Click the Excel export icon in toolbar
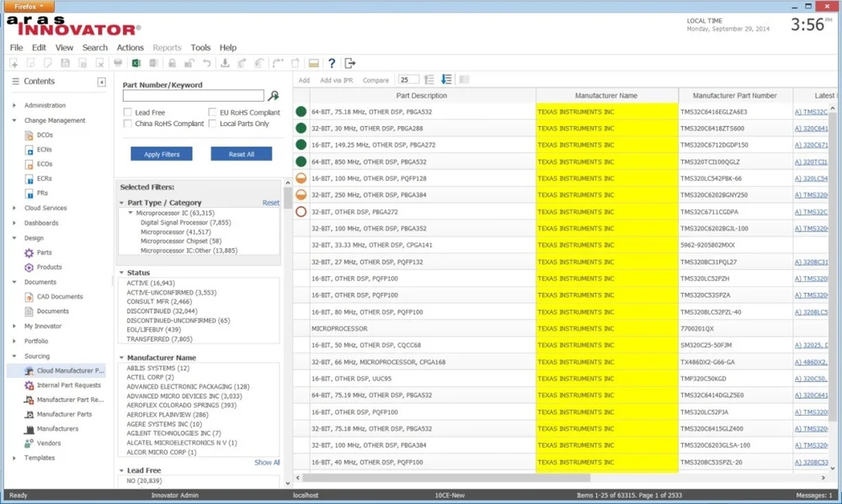 [136, 63]
